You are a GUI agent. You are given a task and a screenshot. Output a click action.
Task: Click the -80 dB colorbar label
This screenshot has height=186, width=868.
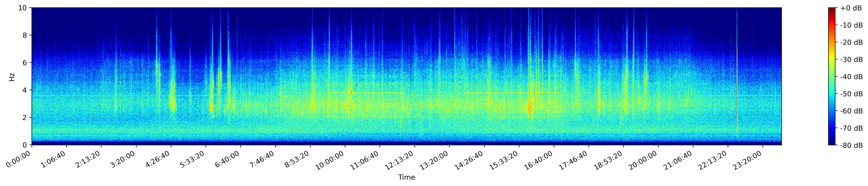[x=852, y=145]
